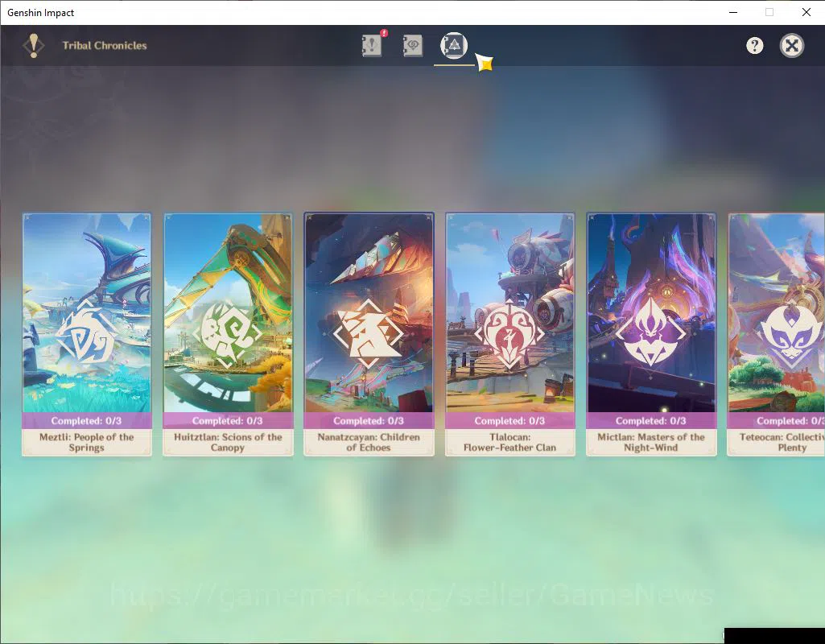Select "Tlalocan: Flower-Feather Clan" title

pyautogui.click(x=509, y=443)
